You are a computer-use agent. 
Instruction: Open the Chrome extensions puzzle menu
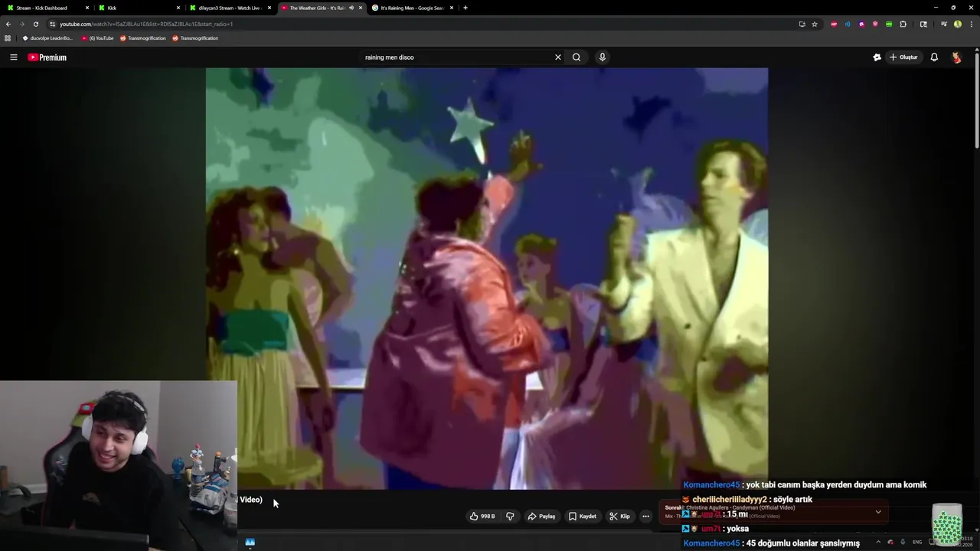coord(903,24)
